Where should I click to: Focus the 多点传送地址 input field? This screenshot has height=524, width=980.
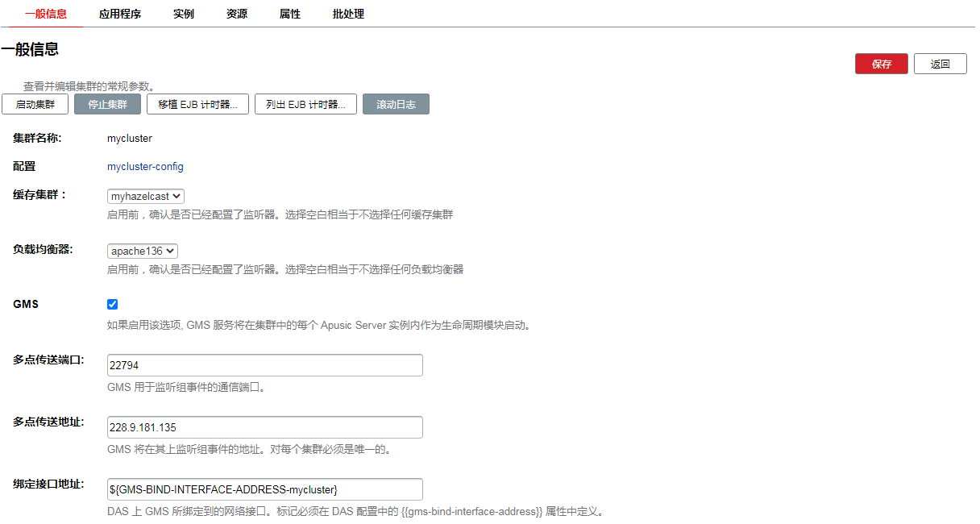(x=264, y=427)
